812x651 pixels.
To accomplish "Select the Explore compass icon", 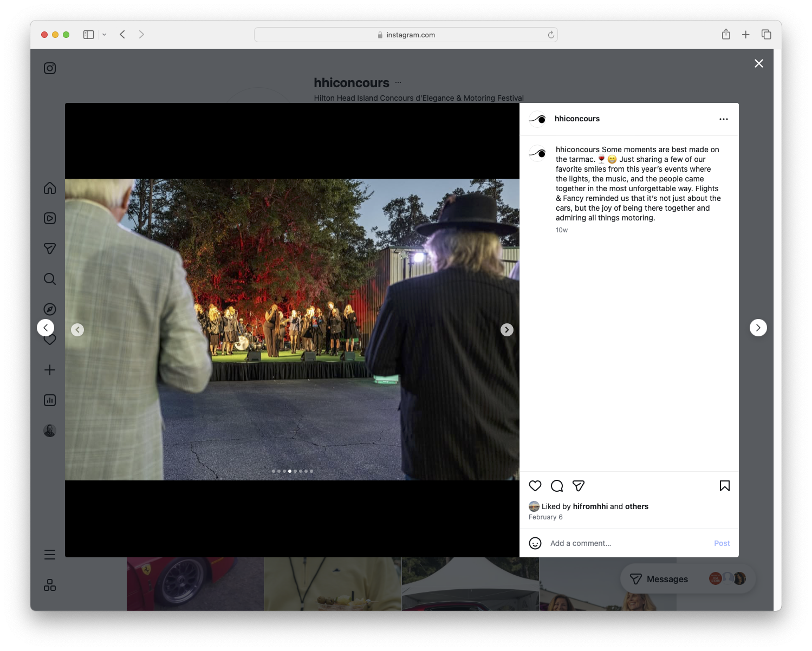I will click(50, 309).
